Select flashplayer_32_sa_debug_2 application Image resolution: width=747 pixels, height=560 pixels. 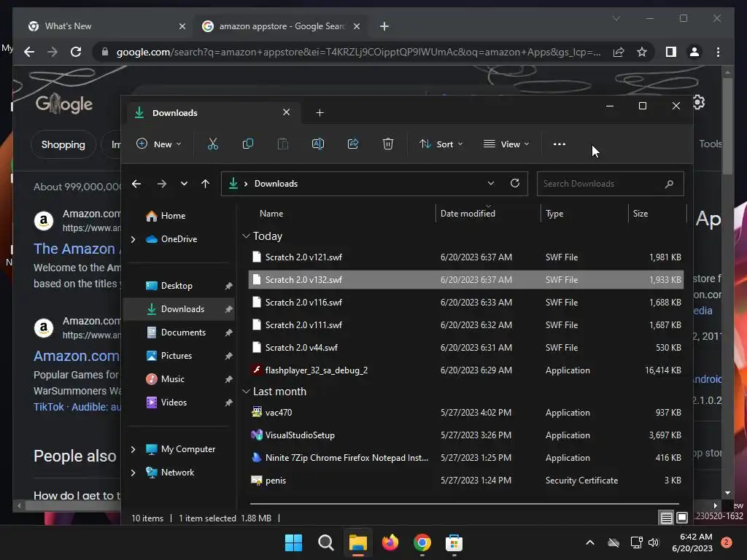466,370
